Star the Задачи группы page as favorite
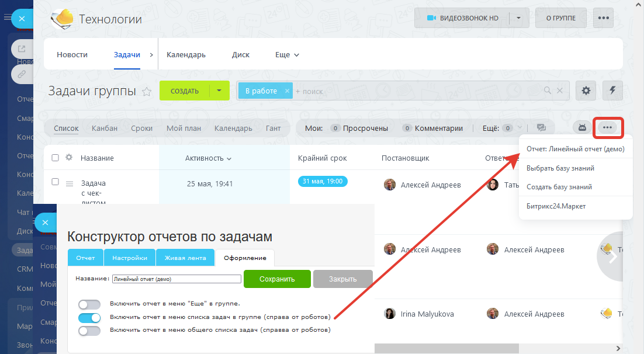 pos(147,92)
